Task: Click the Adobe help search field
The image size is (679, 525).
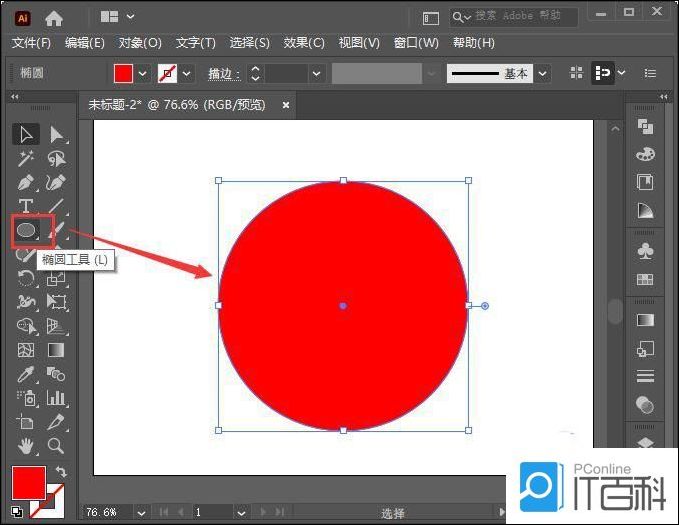Action: pyautogui.click(x=514, y=17)
